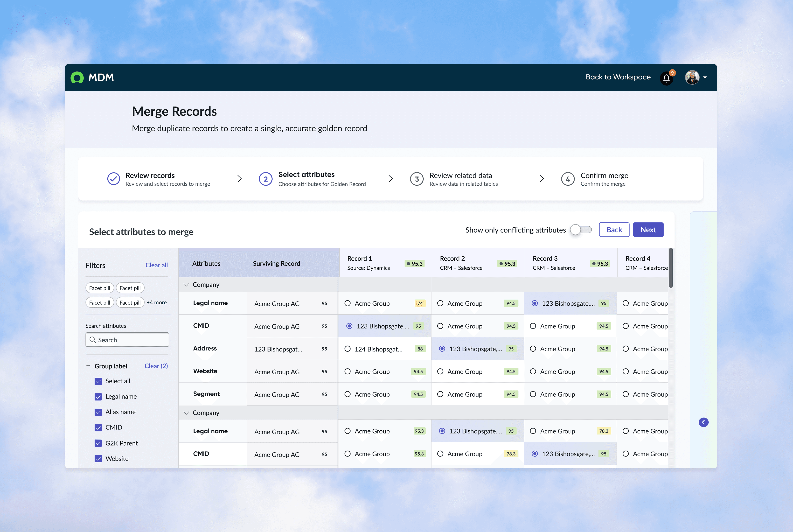
Task: Click the step 3 circle icon
Action: 417,179
